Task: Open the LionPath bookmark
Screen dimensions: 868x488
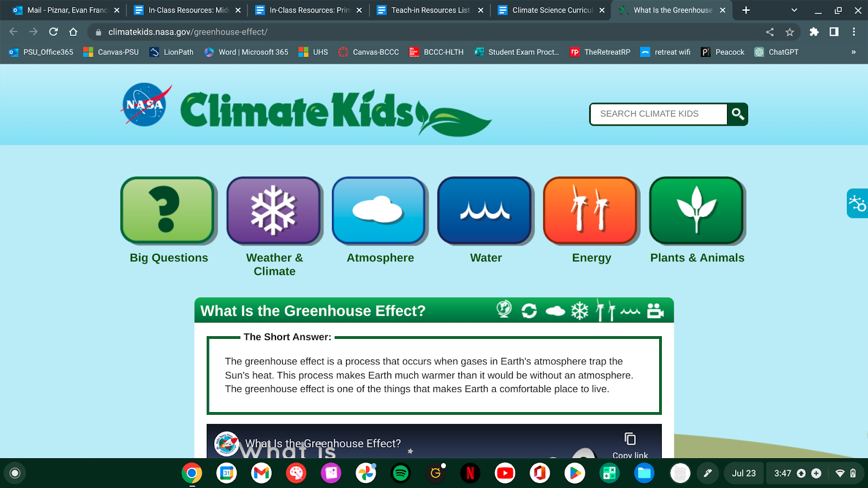Action: click(x=172, y=52)
